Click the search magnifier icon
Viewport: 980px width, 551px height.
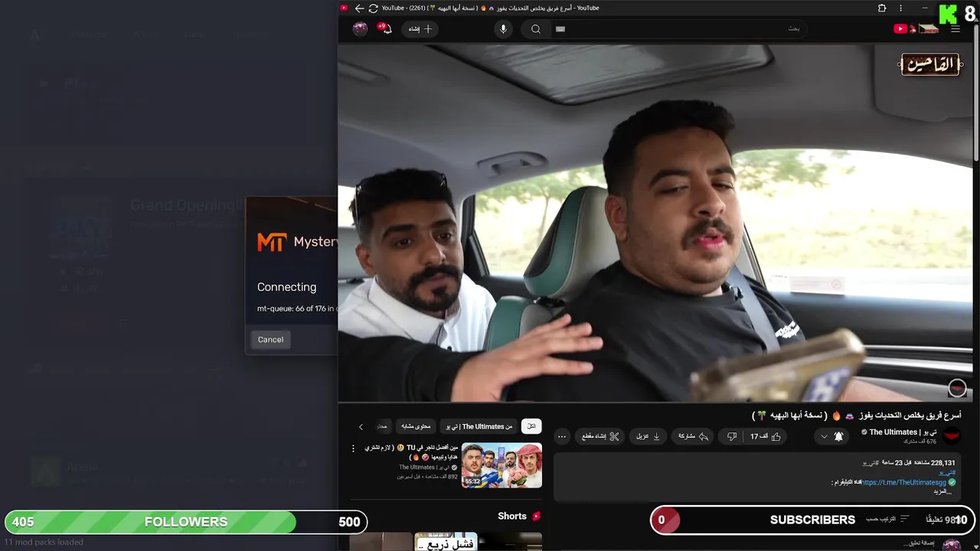[536, 29]
